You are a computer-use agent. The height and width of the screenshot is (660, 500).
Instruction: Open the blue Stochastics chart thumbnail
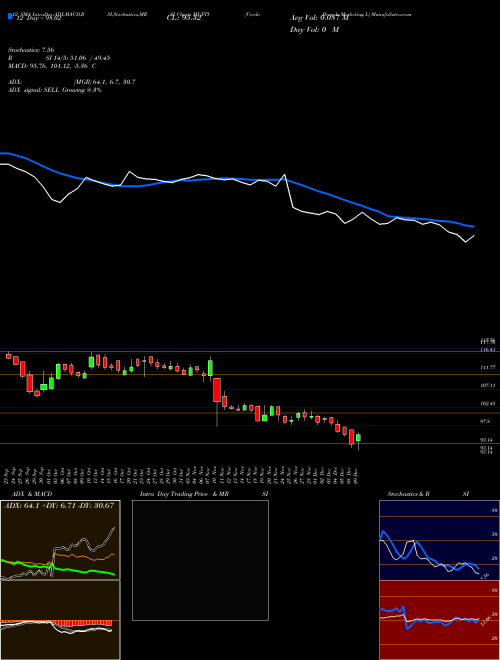pos(439,540)
